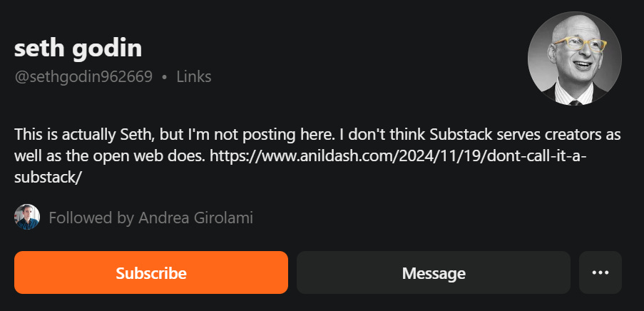Image resolution: width=644 pixels, height=311 pixels.
Task: Open Andrea Girolami's small avatar
Action: coord(27,217)
